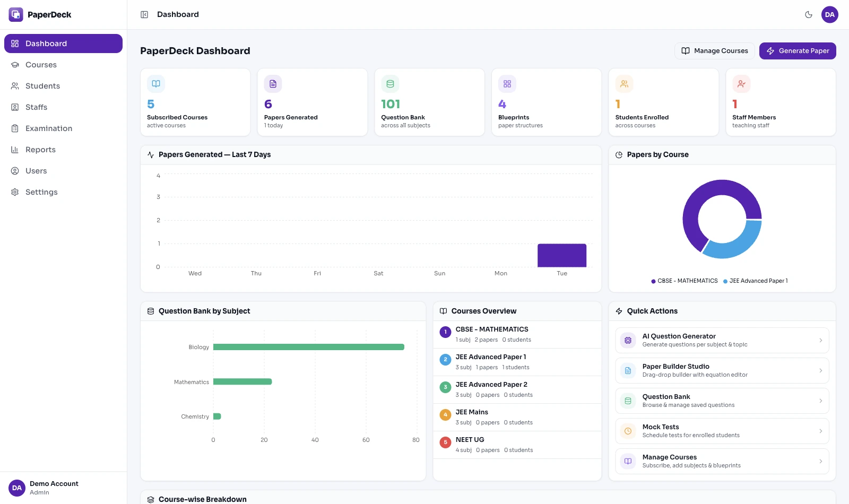Image resolution: width=849 pixels, height=504 pixels.
Task: Click the '101' question bank count
Action: pos(391,104)
